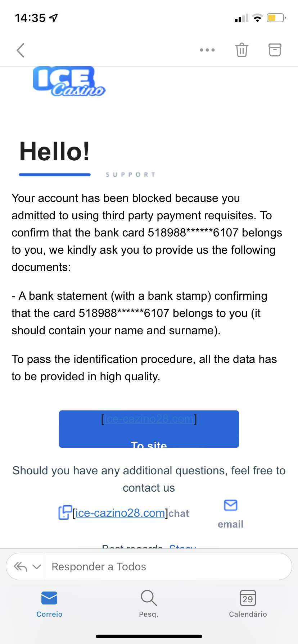Archive message using archive box icon
The width and height of the screenshot is (298, 644).
(275, 50)
